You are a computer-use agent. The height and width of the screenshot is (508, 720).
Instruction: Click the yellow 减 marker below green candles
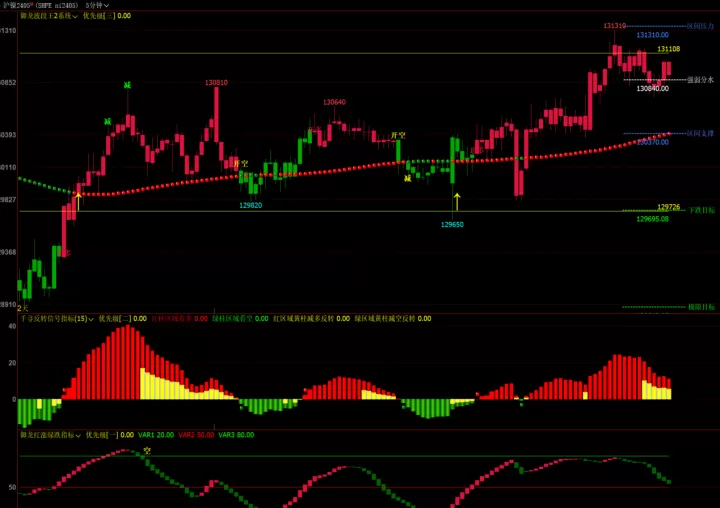click(x=408, y=178)
